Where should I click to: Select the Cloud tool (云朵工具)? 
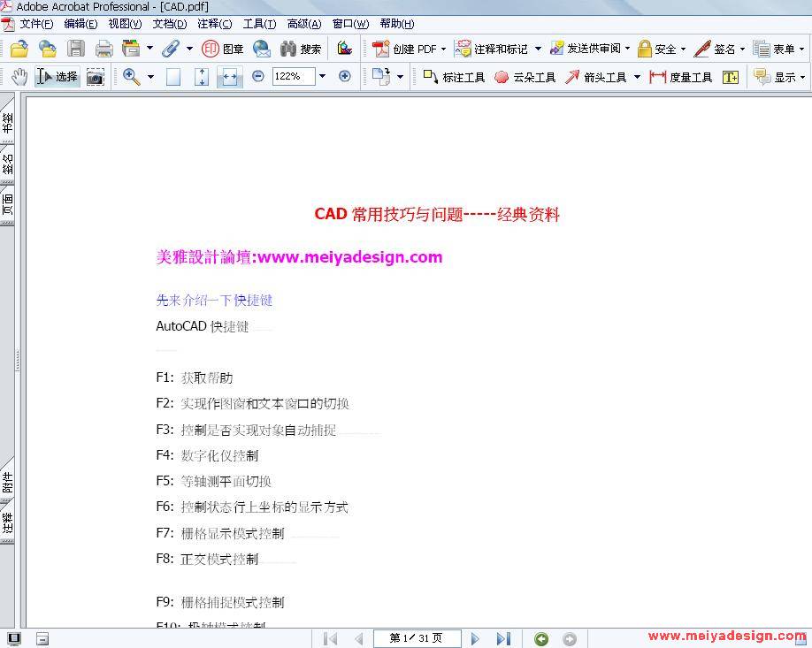(x=525, y=77)
